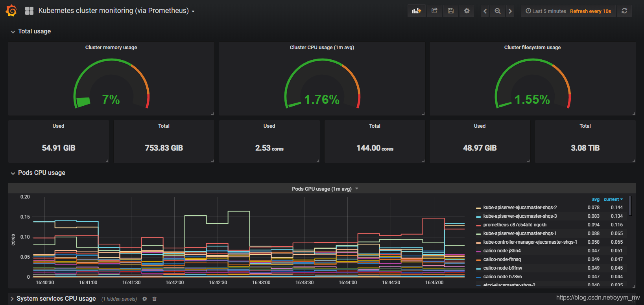This screenshot has height=305, width=644.
Task: Open the Last 5 minutes time picker
Action: click(546, 11)
